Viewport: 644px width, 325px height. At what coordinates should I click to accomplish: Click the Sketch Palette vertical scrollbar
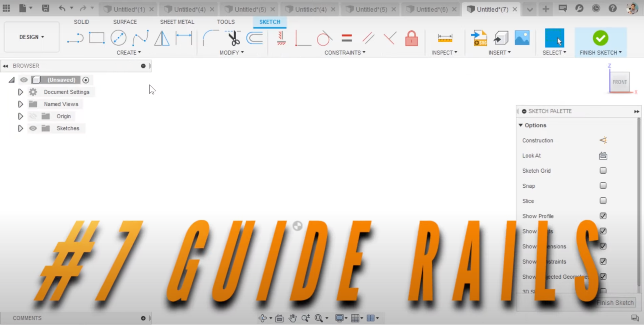[639, 202]
